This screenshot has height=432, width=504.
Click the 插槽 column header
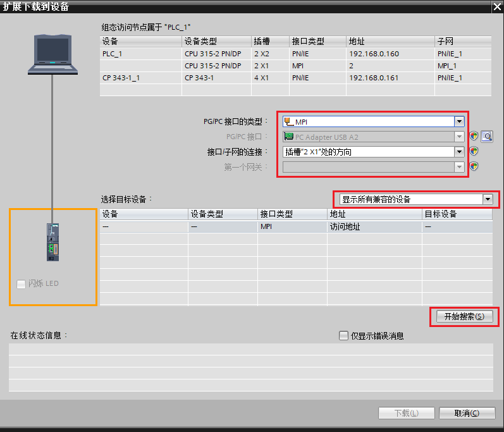(270, 42)
